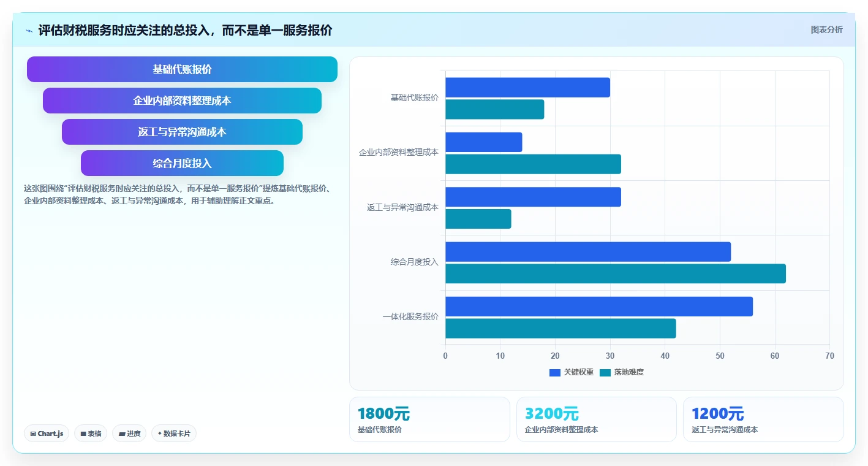Click the Chart.js tag chip

coord(47,434)
